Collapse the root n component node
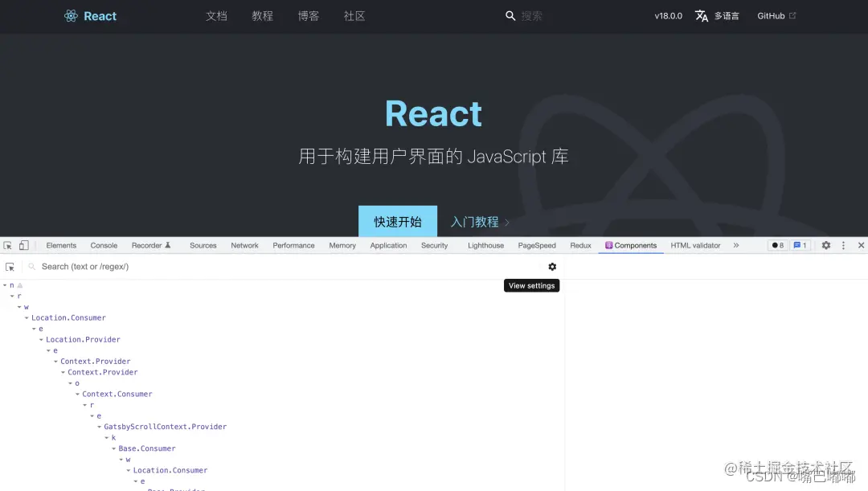This screenshot has height=491, width=868. coord(5,285)
